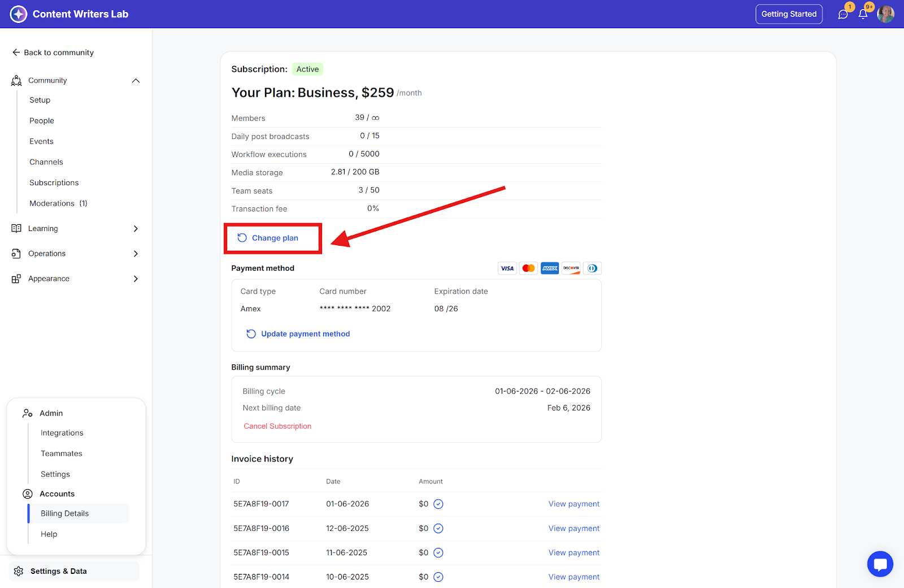The width and height of the screenshot is (904, 588).
Task: Expand the Appearance section
Action: point(136,278)
